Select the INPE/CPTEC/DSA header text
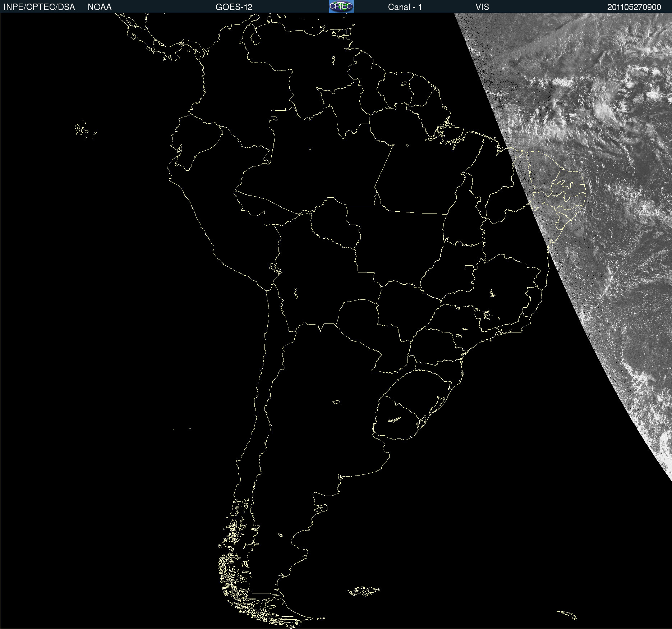Image resolution: width=672 pixels, height=629 pixels. pos(39,7)
